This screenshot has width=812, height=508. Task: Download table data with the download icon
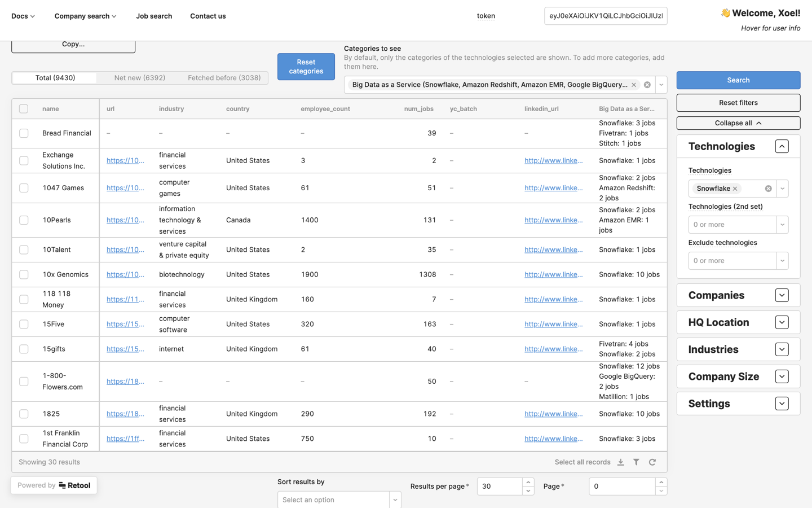(621, 462)
